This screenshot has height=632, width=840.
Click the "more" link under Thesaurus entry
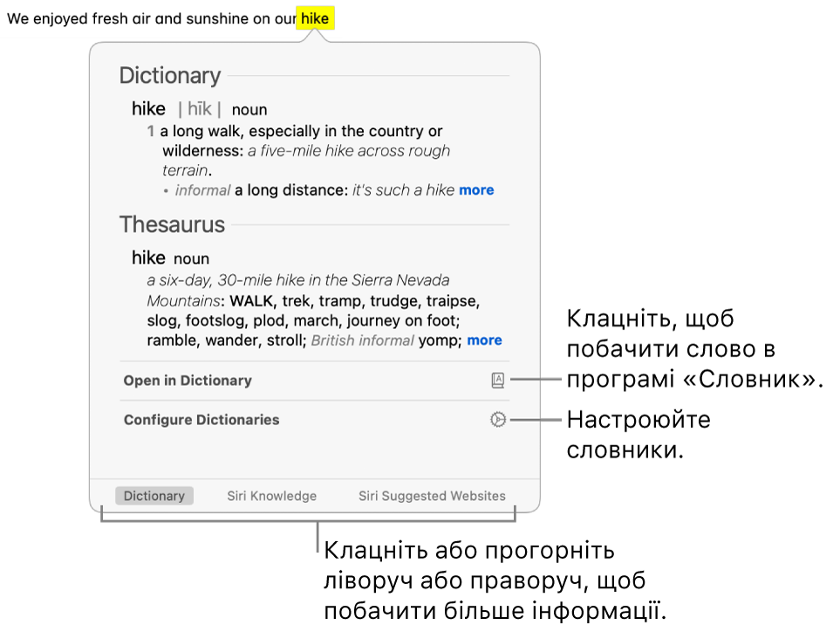click(x=484, y=340)
